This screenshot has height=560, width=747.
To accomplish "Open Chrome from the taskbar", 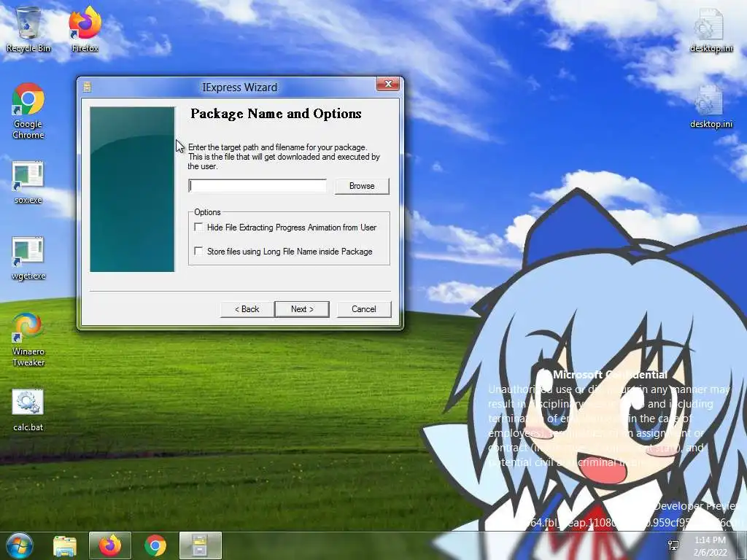I will (x=155, y=545).
